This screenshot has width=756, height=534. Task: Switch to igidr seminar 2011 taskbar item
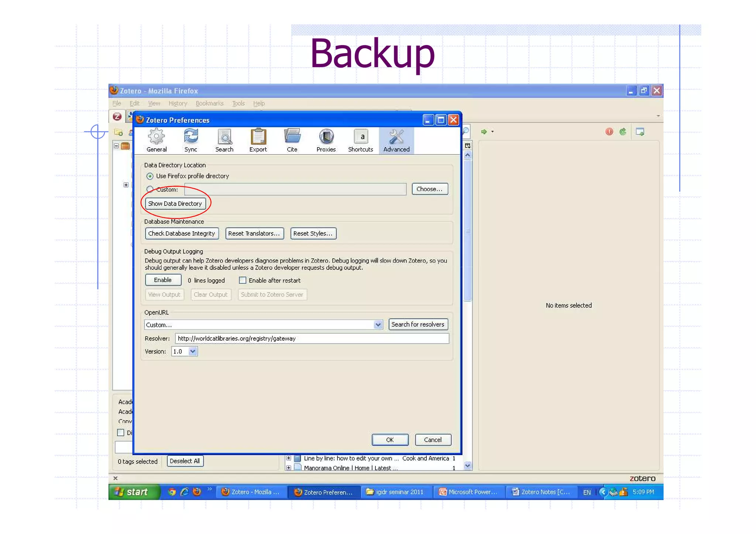pos(396,492)
